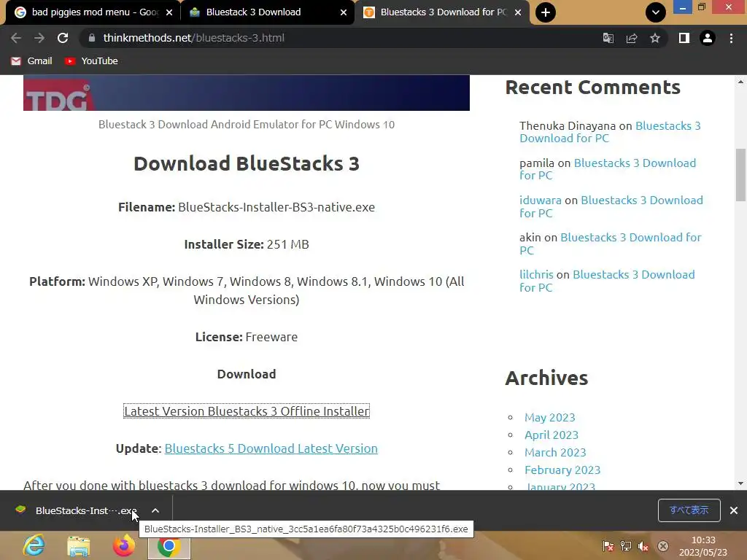Click the License Freeware text

point(247,337)
